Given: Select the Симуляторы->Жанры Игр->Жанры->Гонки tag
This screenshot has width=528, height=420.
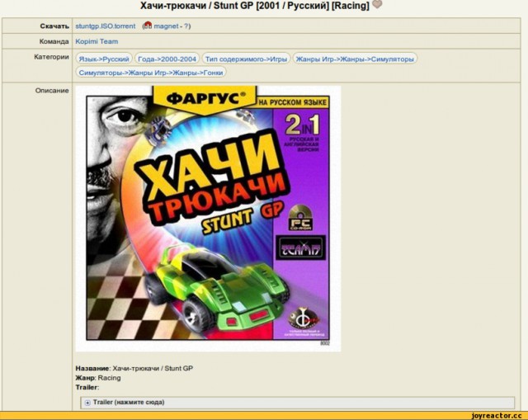Looking at the screenshot, I should [x=151, y=73].
